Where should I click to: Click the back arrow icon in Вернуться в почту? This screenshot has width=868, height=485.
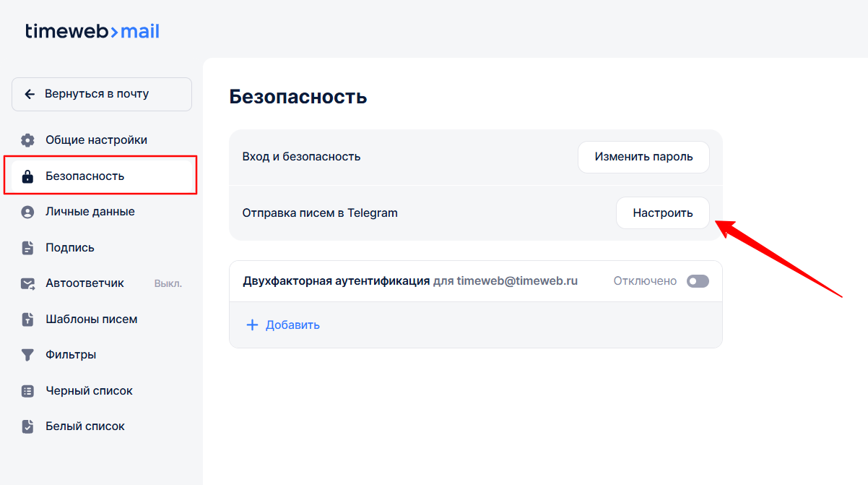click(30, 94)
